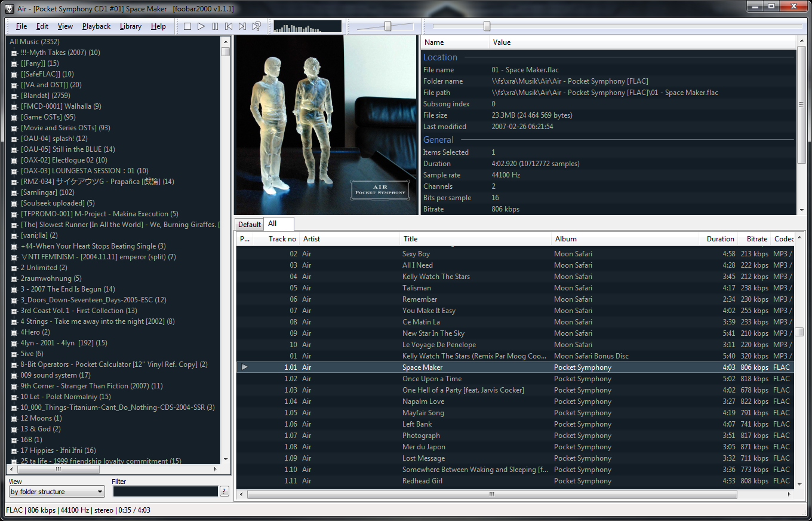Click the Pocket Symphony album art
Image resolution: width=812 pixels, height=521 pixels.
[x=327, y=125]
